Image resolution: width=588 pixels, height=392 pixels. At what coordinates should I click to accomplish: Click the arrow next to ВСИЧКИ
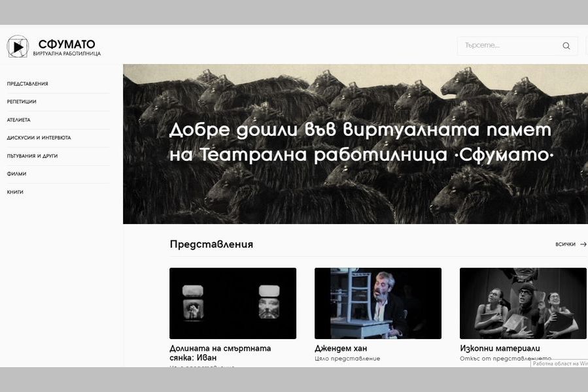click(x=583, y=244)
